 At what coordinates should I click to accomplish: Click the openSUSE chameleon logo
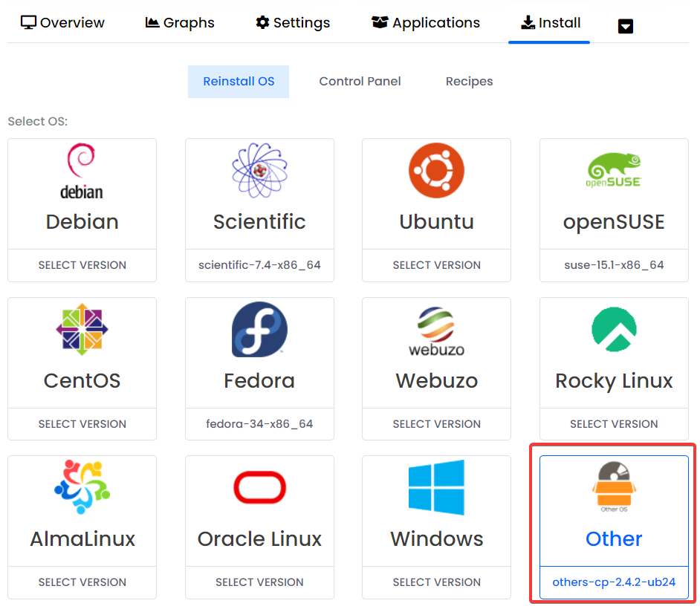[614, 170]
